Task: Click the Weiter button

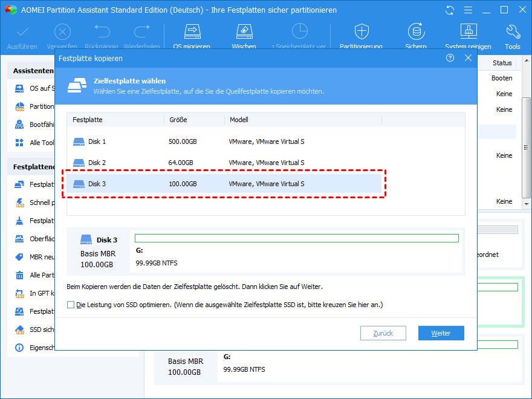Action: coord(441,333)
